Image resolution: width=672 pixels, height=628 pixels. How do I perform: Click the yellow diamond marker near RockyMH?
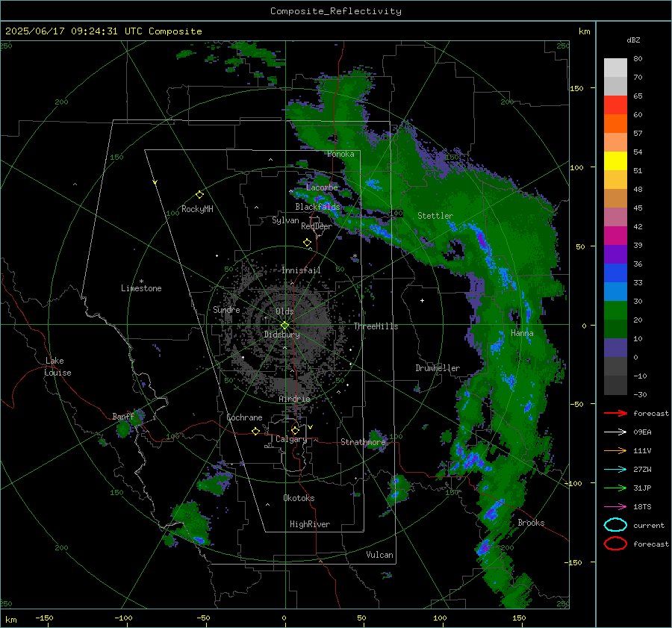click(199, 195)
